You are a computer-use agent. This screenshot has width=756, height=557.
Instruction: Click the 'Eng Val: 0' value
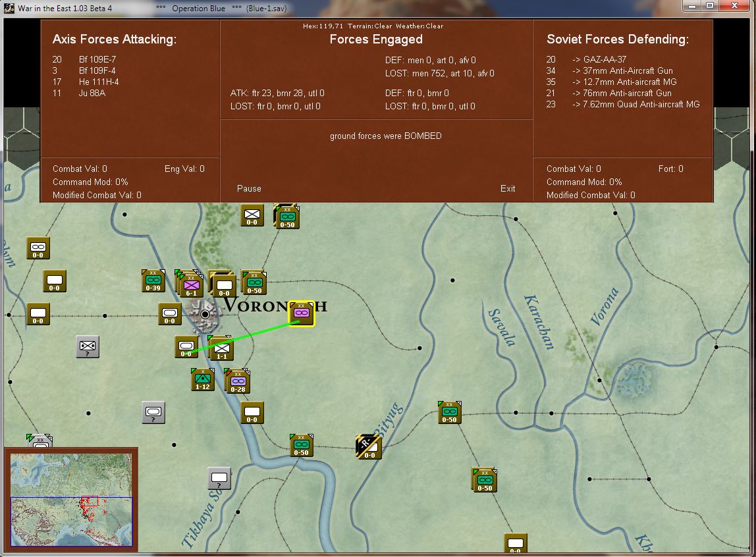pos(184,169)
